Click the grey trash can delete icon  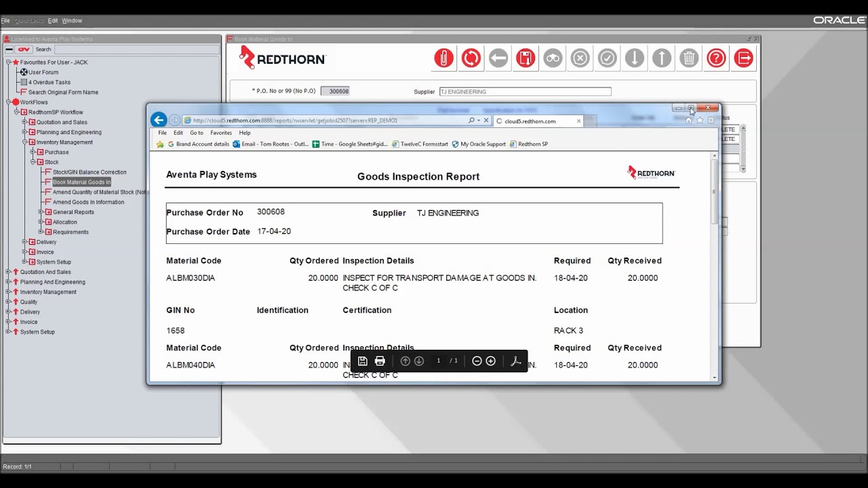coord(689,58)
